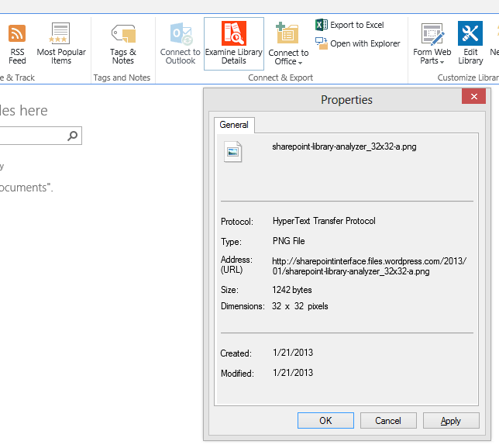The height and width of the screenshot is (448, 499).
Task: Click the explorer icon beside Open with Explorer
Action: [x=321, y=43]
